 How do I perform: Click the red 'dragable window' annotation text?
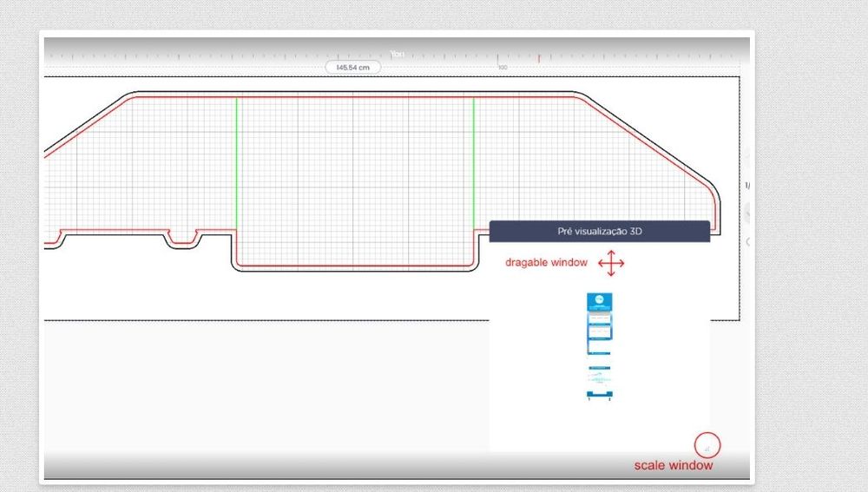coord(546,263)
